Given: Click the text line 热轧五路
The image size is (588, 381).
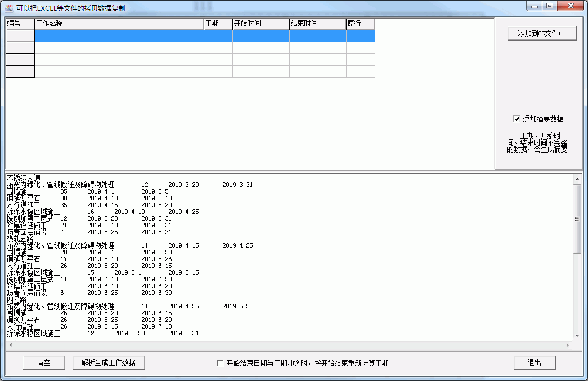Looking at the screenshot, I should (x=20, y=239).
